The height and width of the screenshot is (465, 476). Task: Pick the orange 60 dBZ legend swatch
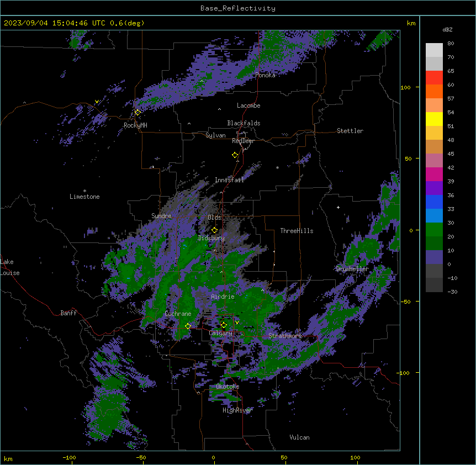click(x=434, y=91)
